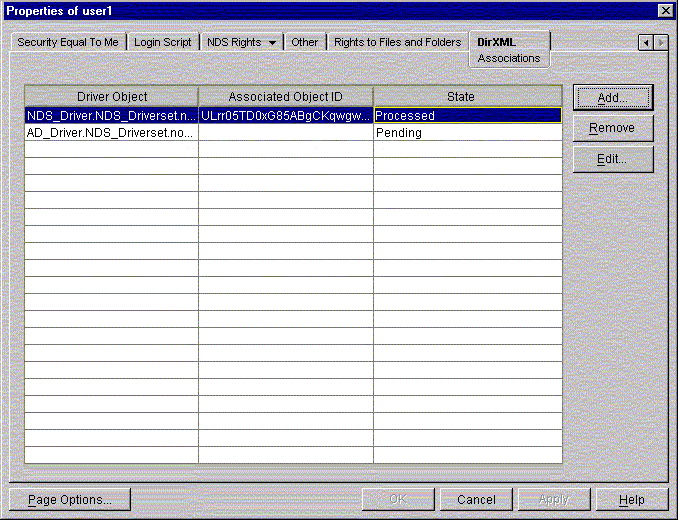Click the Associated Object ID column header

point(285,96)
